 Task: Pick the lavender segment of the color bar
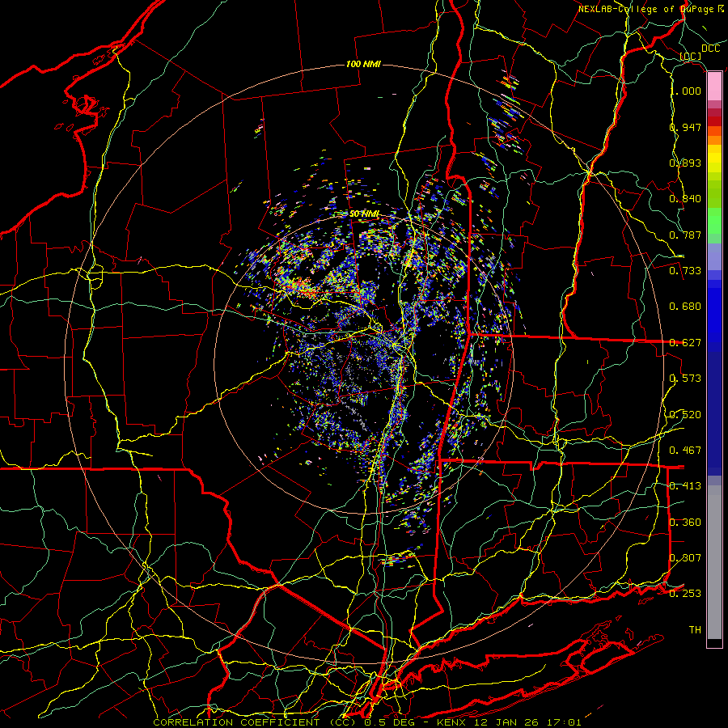pyautogui.click(x=714, y=256)
